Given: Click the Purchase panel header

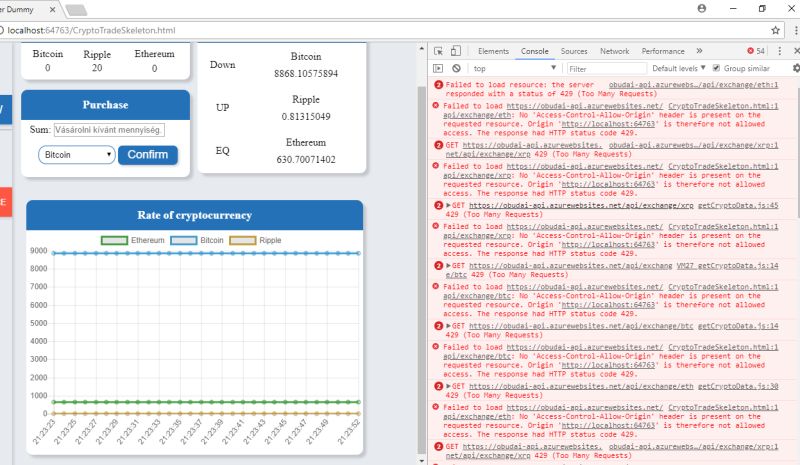Looking at the screenshot, I should pyautogui.click(x=106, y=105).
